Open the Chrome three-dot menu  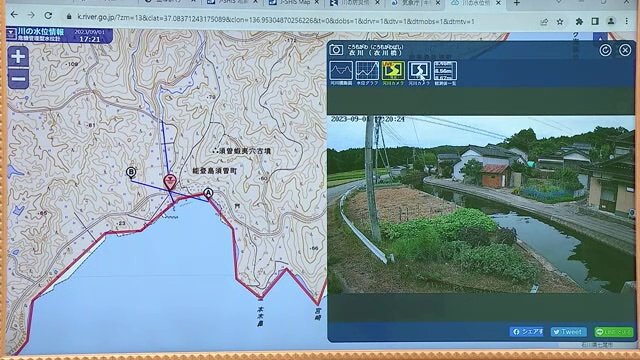tap(627, 21)
